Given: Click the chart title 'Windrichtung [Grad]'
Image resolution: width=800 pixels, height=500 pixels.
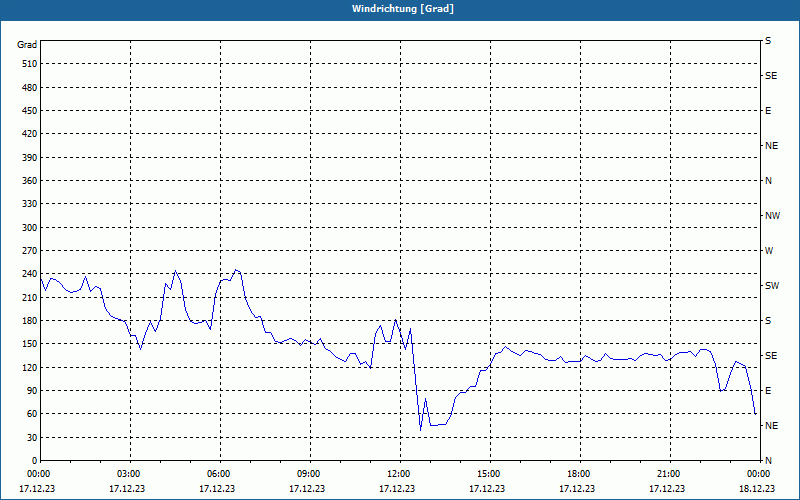Looking at the screenshot, I should [x=403, y=9].
